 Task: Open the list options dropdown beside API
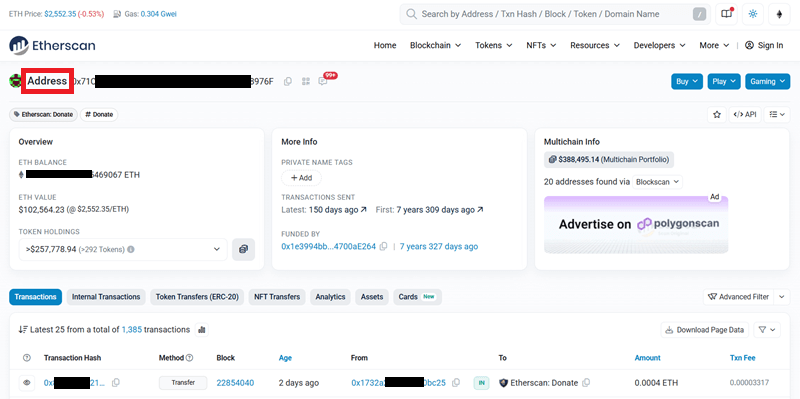coord(777,114)
